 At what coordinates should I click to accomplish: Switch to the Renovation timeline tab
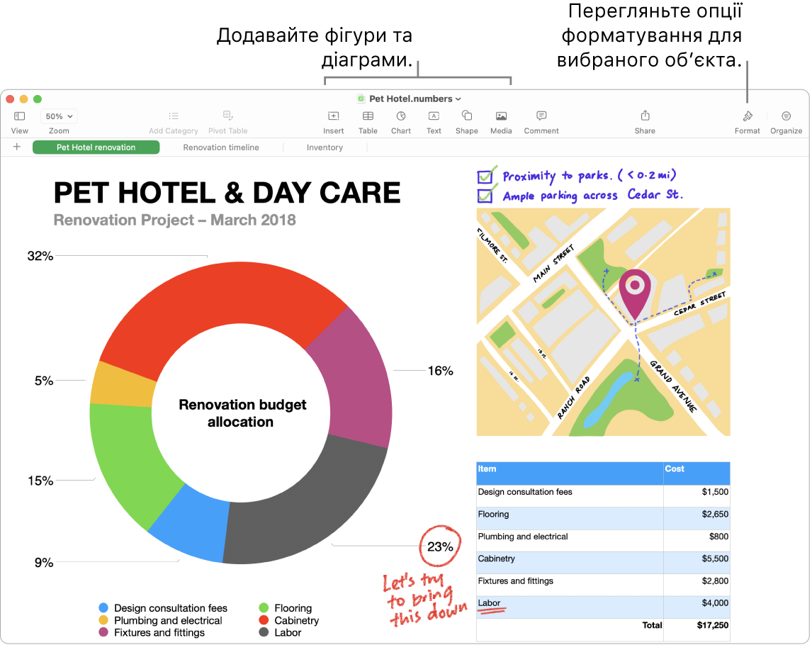[221, 147]
